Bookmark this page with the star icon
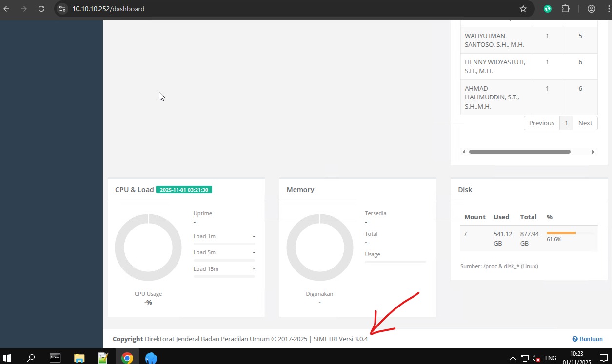The width and height of the screenshot is (612, 364). click(523, 9)
